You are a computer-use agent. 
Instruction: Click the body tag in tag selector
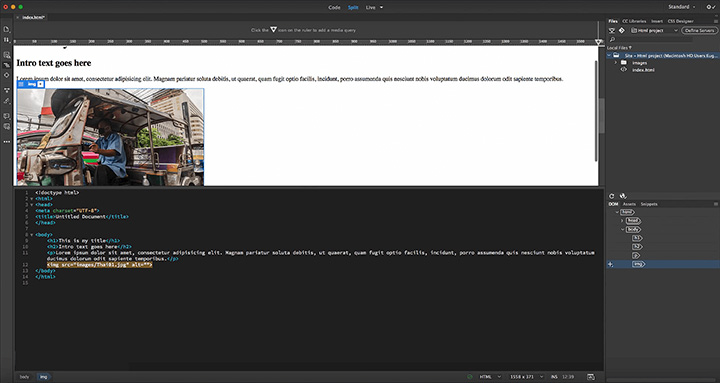[x=24, y=377]
